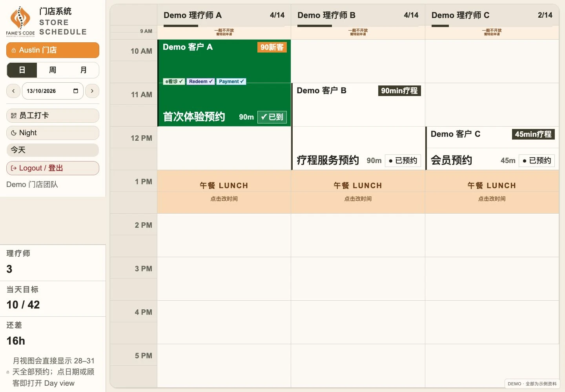This screenshot has width=565, height=392.
Task: Click the 当天目标 10 / 42 stat
Action: click(x=53, y=299)
